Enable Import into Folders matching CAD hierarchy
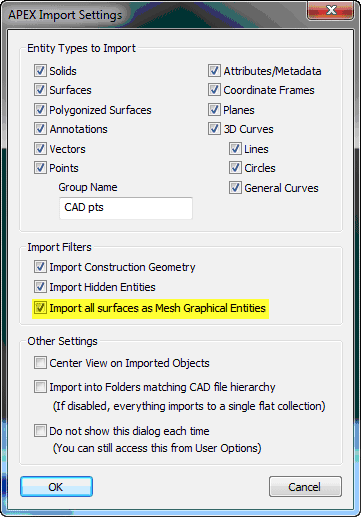Screen dimensions: 361x517 click(x=40, y=387)
